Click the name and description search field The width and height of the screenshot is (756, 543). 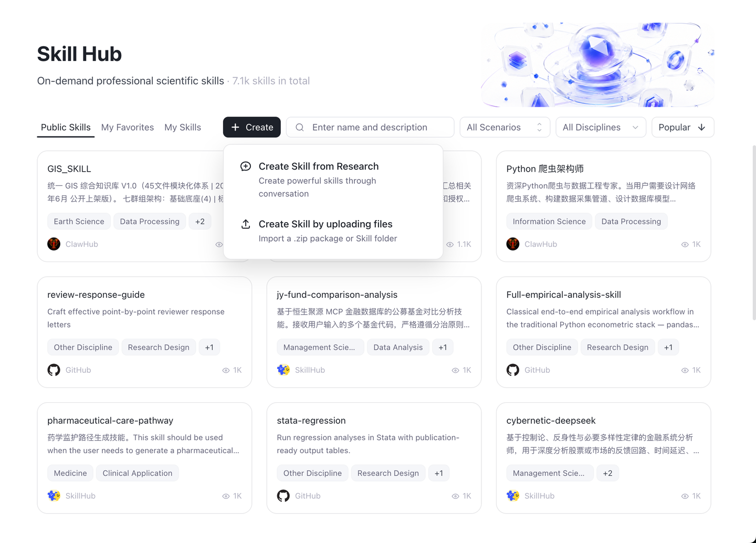tap(370, 127)
